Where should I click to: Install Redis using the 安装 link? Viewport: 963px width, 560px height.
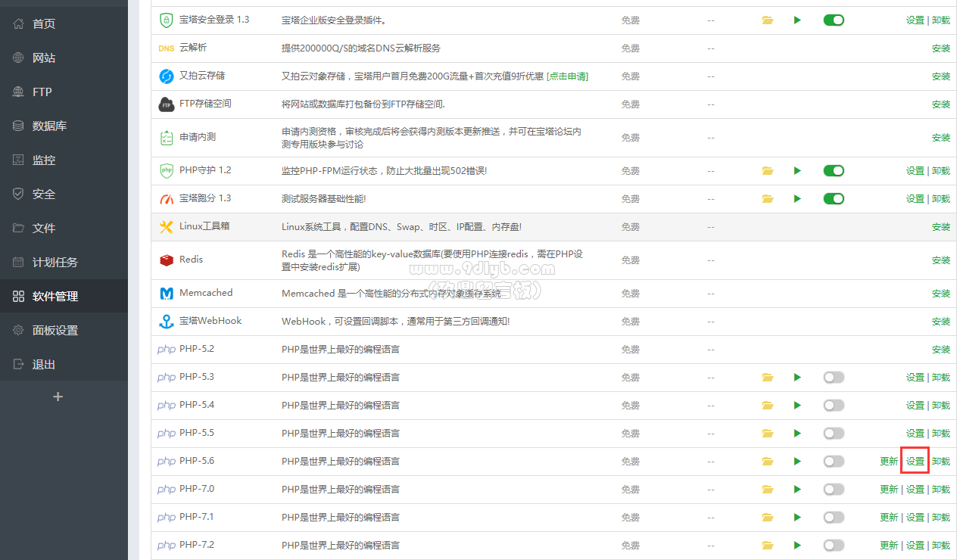click(940, 260)
